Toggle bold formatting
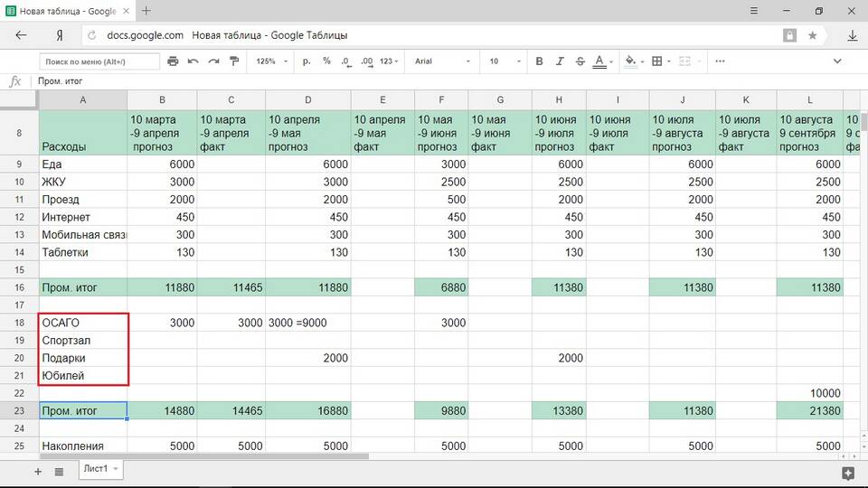This screenshot has height=488, width=868. coord(539,61)
